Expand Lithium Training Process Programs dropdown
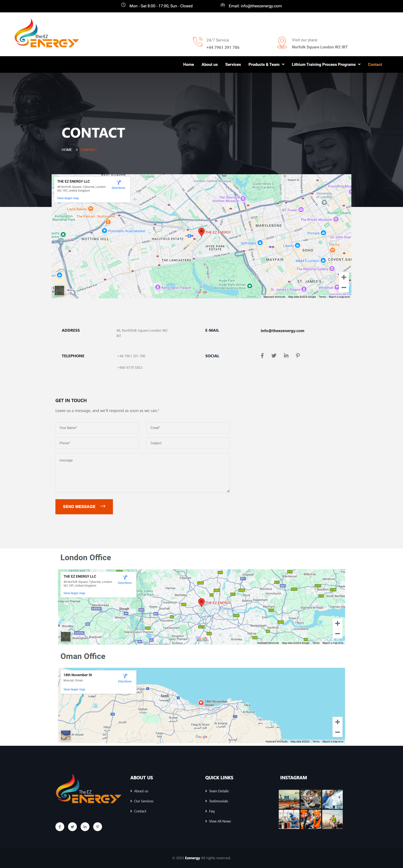 (326, 64)
